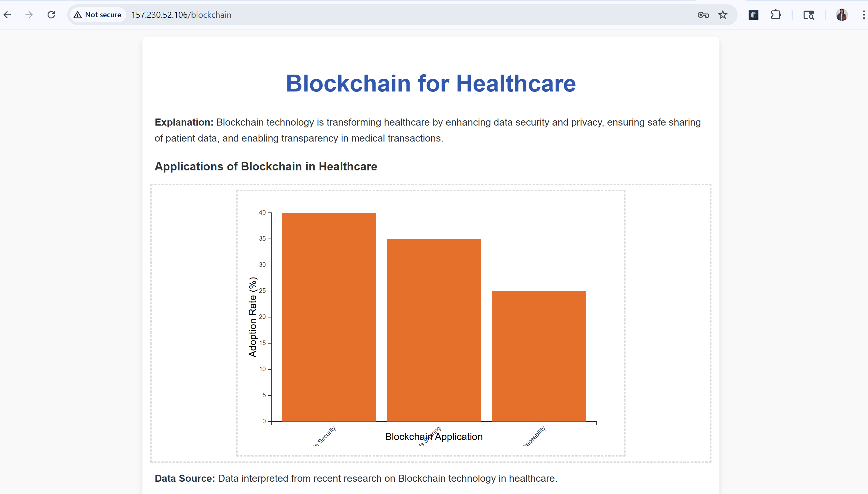Bookmark this page using the star icon

pyautogui.click(x=723, y=15)
